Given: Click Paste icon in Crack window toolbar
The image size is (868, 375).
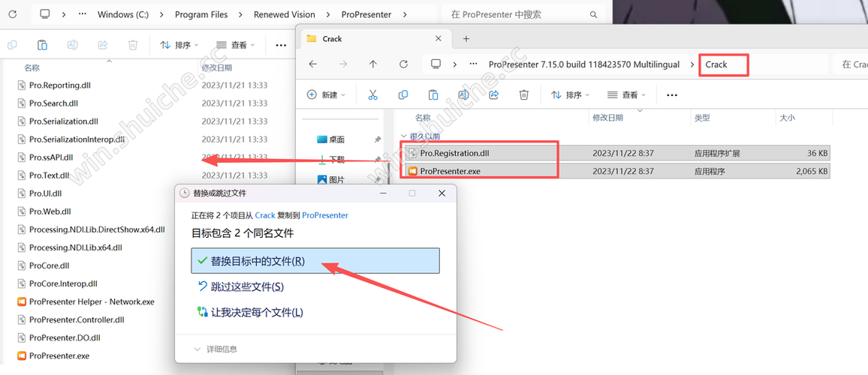Looking at the screenshot, I should (433, 95).
